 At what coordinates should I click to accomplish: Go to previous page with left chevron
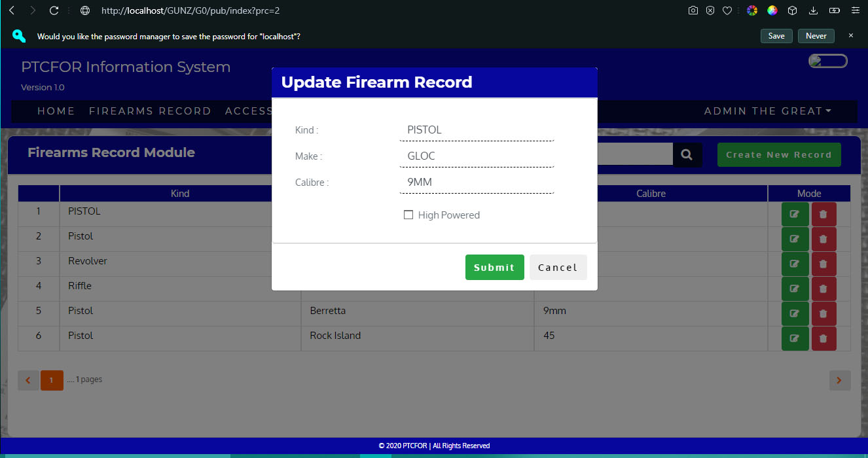point(28,380)
